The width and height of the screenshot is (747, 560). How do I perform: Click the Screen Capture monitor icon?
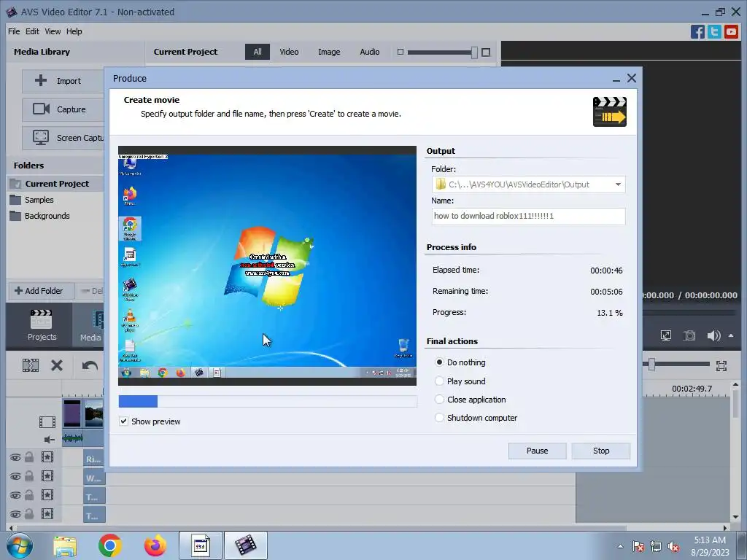tap(41, 138)
